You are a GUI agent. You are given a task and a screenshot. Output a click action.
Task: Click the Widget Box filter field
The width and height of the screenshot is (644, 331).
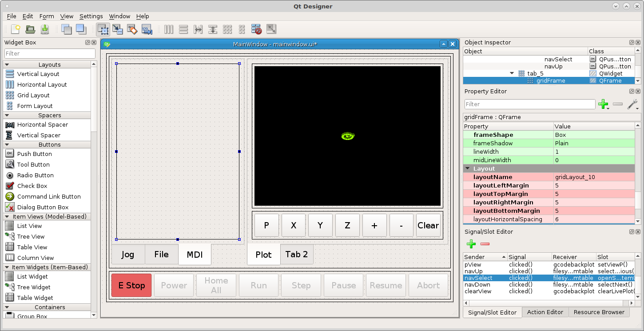tap(50, 53)
